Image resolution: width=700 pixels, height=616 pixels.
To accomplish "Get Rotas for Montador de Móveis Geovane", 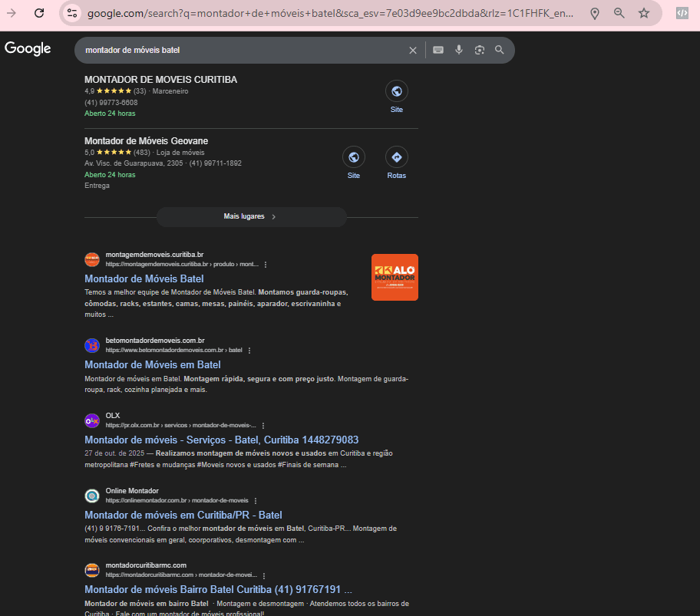I will (x=396, y=163).
